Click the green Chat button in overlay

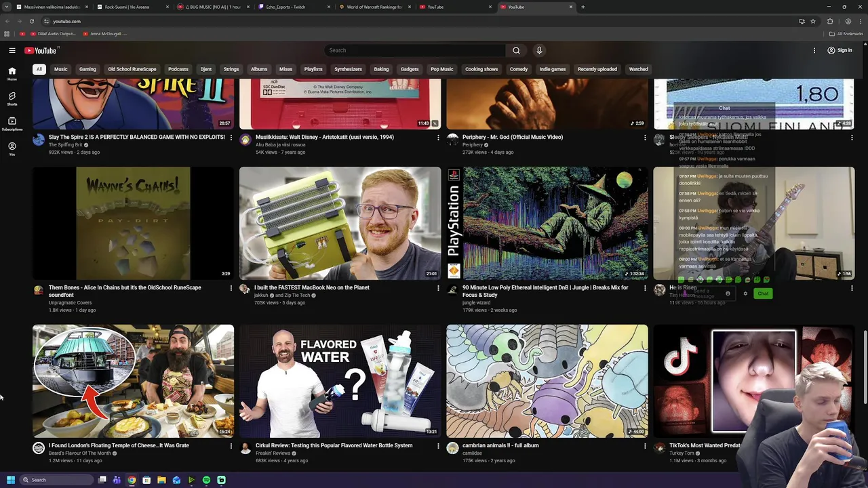click(x=763, y=293)
